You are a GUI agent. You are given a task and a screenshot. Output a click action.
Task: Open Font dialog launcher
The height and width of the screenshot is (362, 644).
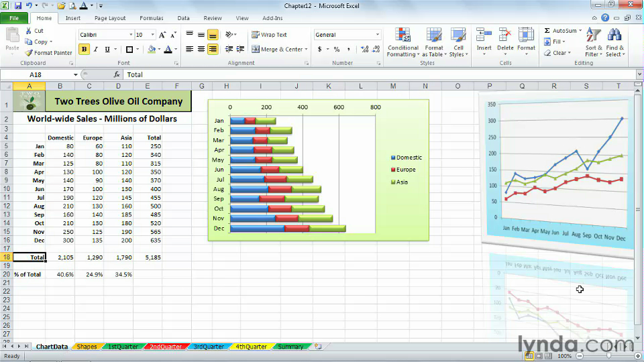click(x=176, y=63)
